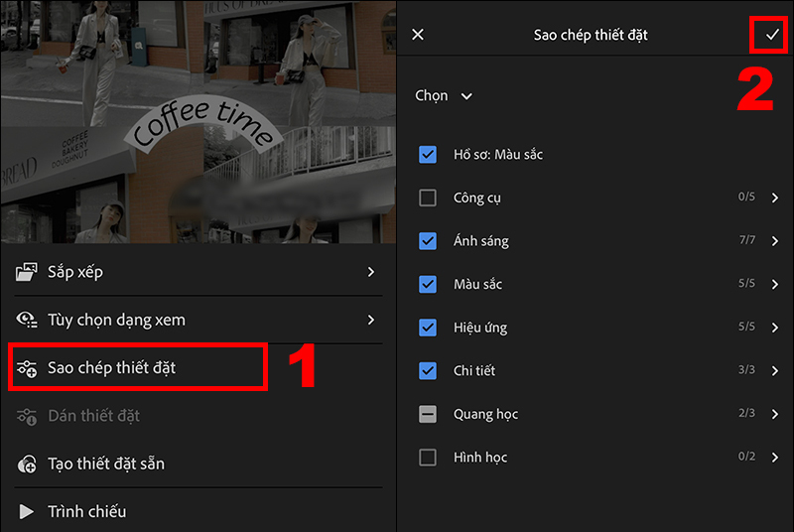Click the Sao chép thiết đặt sliders icon
Screen dimensions: 794x532
coord(27,368)
